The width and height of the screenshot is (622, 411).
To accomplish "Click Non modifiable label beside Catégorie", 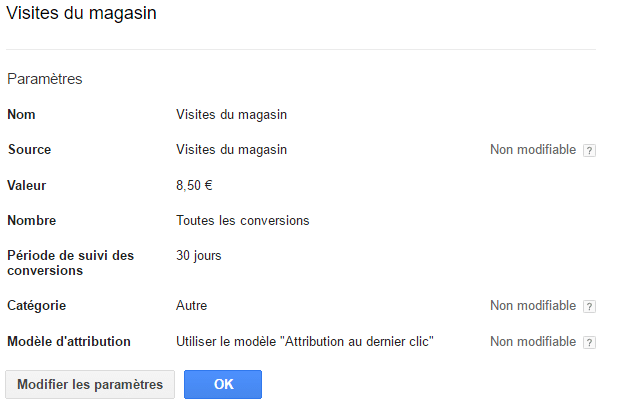I will pyautogui.click(x=533, y=305).
